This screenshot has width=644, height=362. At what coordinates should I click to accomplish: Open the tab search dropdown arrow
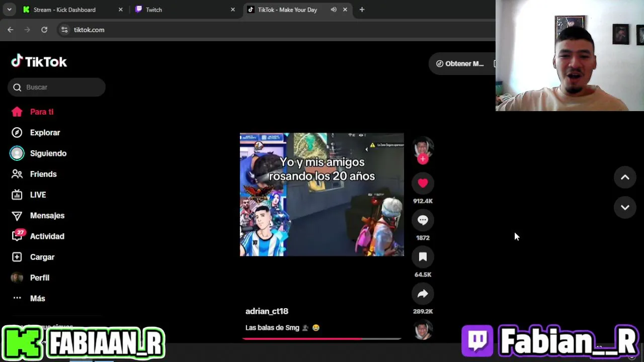click(x=9, y=10)
